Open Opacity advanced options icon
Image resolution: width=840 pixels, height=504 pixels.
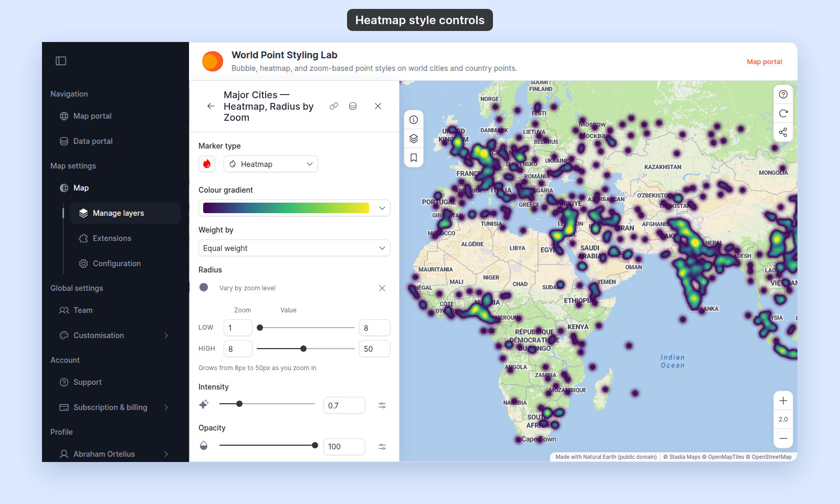[x=382, y=446]
